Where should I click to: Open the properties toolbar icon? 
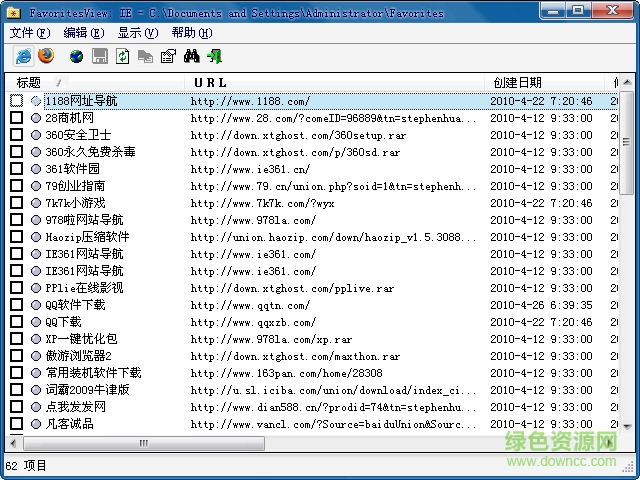(x=168, y=56)
